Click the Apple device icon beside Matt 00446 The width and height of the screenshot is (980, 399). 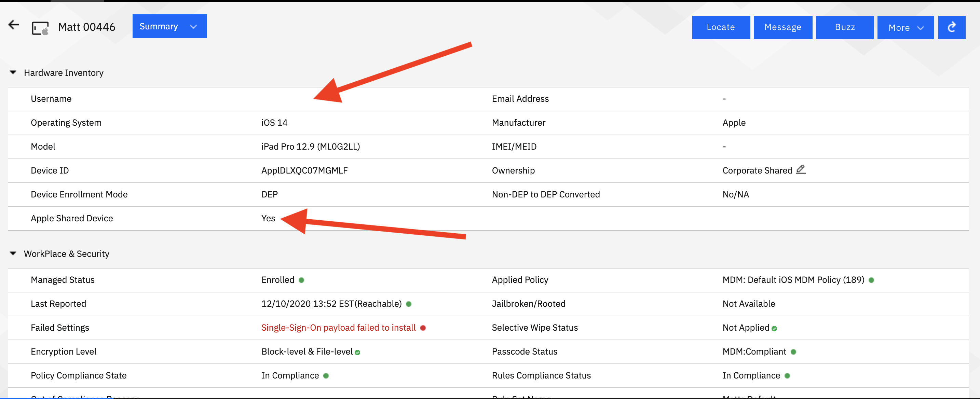40,28
